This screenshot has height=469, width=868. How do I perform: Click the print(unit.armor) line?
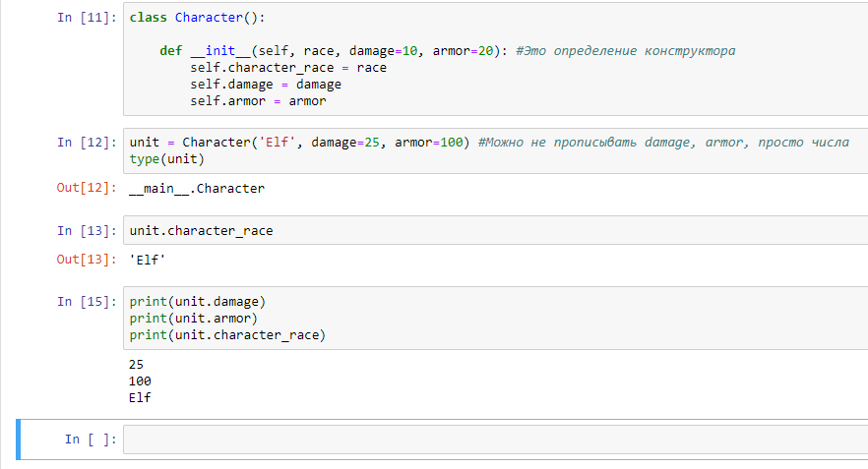(194, 319)
